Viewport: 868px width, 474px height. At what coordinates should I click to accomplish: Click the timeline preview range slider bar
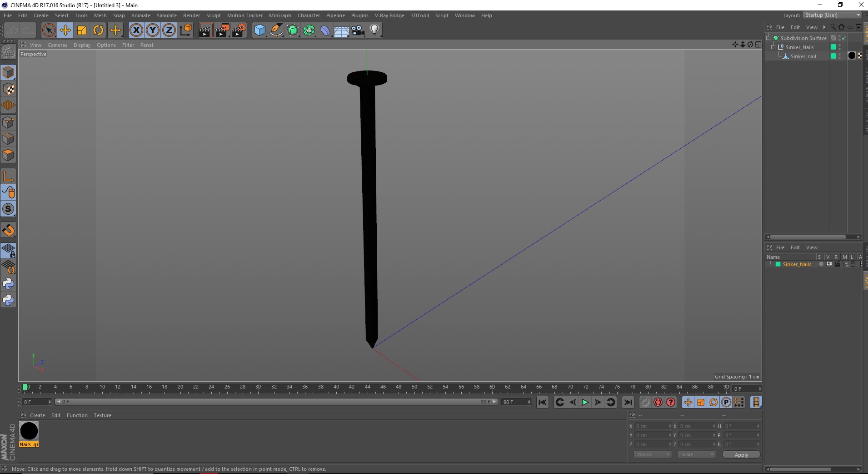[x=276, y=402]
